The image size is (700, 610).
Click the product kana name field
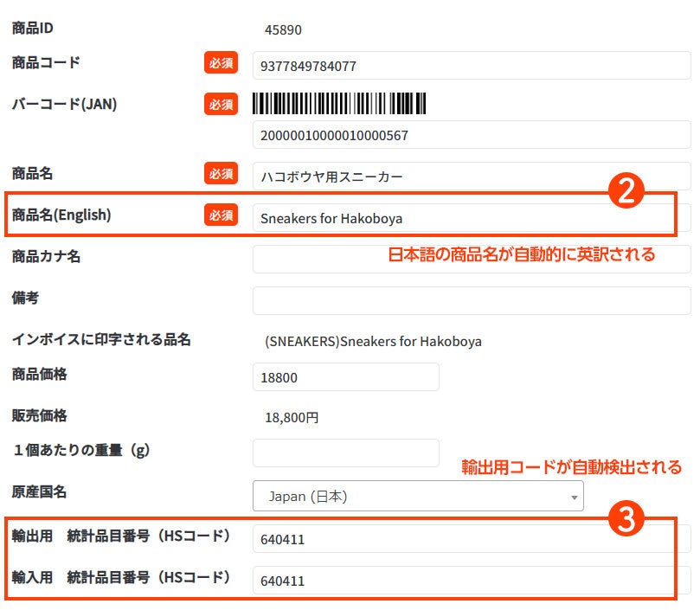pos(471,259)
